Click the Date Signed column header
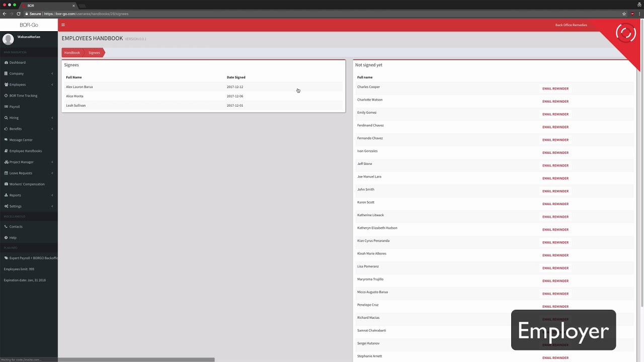 click(236, 77)
